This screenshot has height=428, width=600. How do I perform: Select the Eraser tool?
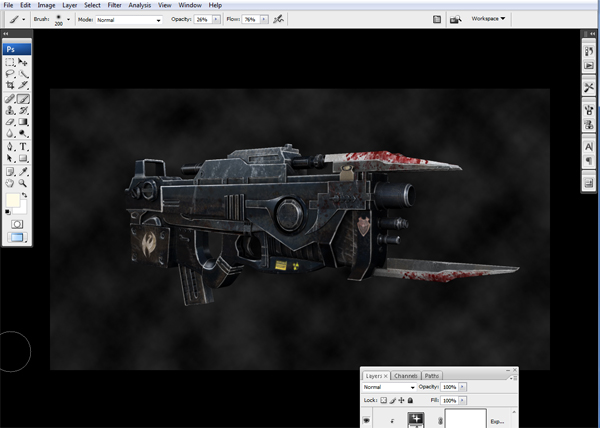point(10,122)
